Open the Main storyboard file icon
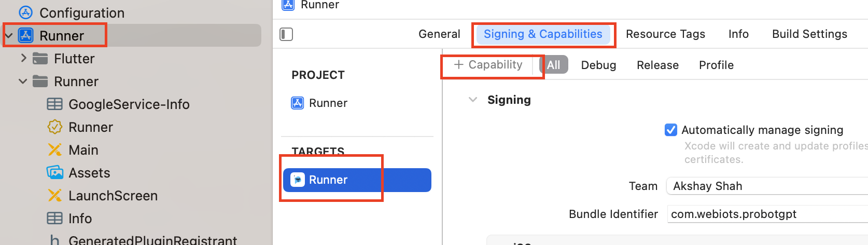868x245 pixels. [54, 150]
